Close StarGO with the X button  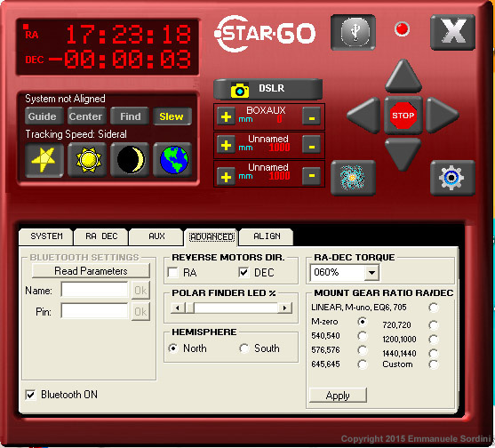tap(452, 32)
